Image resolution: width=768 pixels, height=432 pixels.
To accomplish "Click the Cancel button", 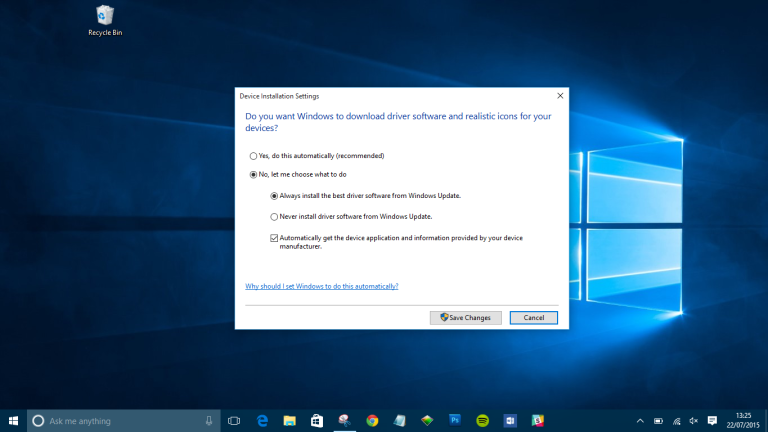I will pyautogui.click(x=533, y=317).
